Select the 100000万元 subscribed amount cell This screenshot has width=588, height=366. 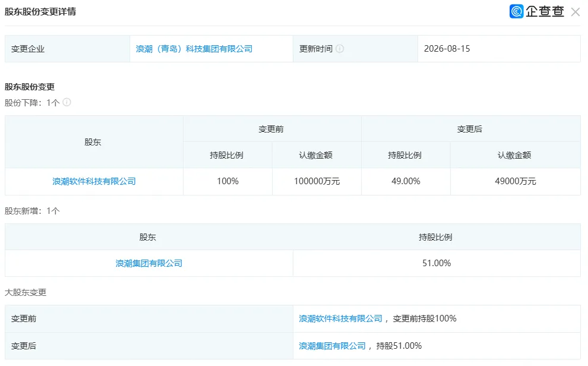click(317, 181)
